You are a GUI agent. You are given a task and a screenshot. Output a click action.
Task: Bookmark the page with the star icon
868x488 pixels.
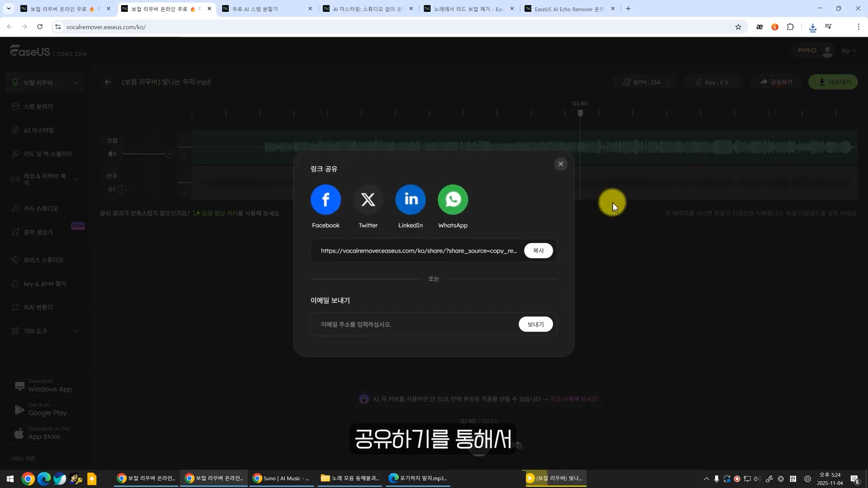tap(738, 27)
